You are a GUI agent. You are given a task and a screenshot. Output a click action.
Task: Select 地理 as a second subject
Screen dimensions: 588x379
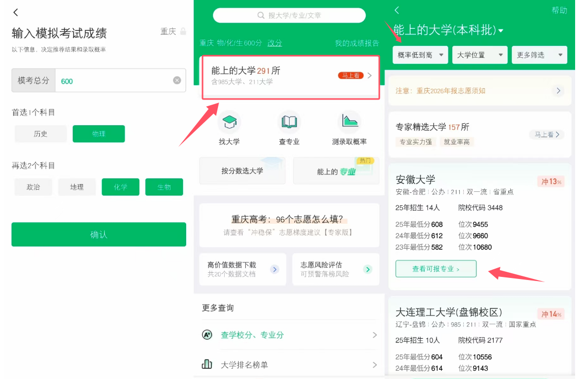pyautogui.click(x=76, y=187)
